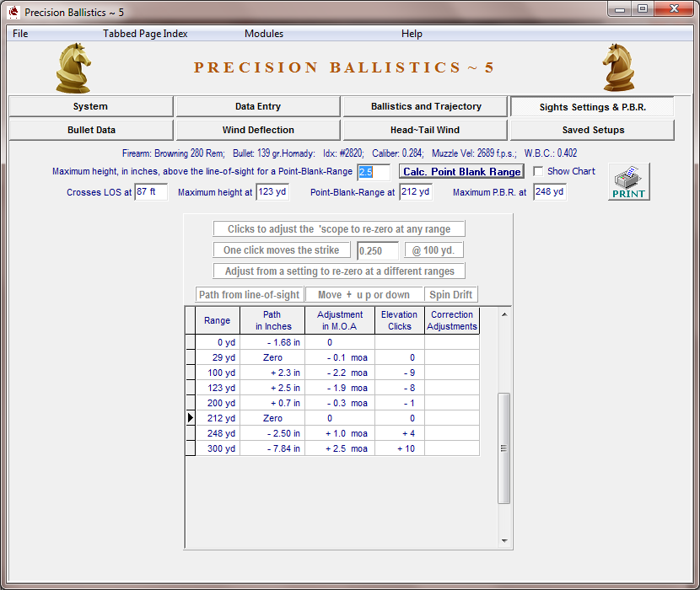Image resolution: width=700 pixels, height=590 pixels.
Task: Click the row marker arrow beside 212 yd
Action: pyautogui.click(x=190, y=418)
